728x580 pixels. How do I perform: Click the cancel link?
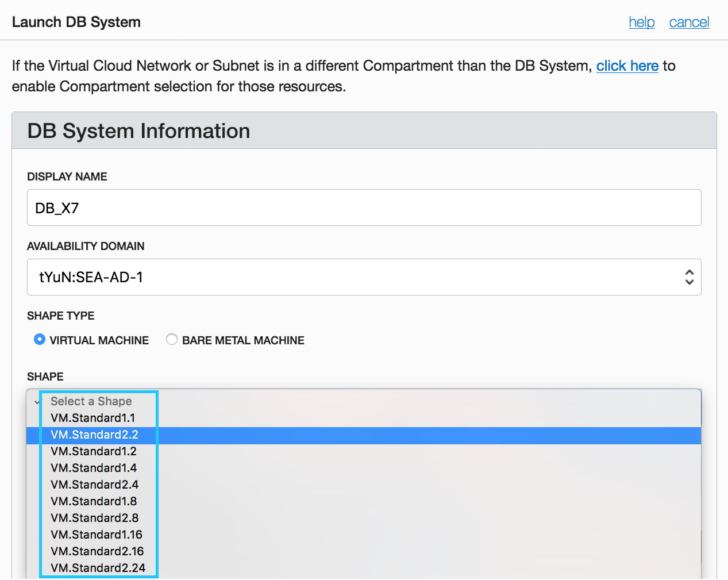[689, 22]
